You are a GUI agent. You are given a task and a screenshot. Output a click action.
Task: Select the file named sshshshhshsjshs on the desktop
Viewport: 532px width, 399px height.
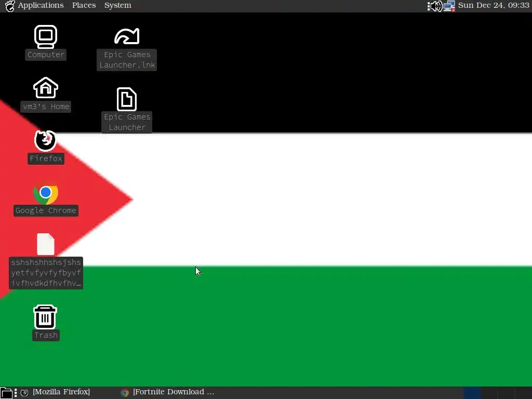tap(46, 244)
